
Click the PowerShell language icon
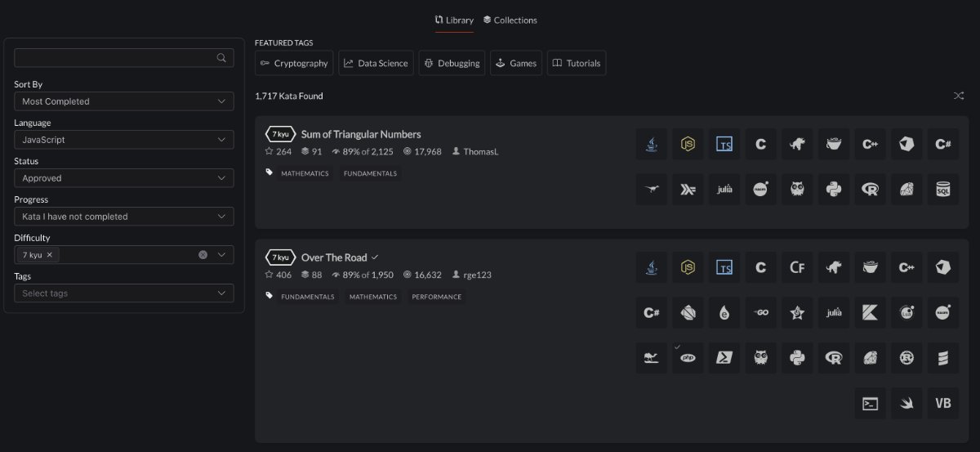click(724, 357)
